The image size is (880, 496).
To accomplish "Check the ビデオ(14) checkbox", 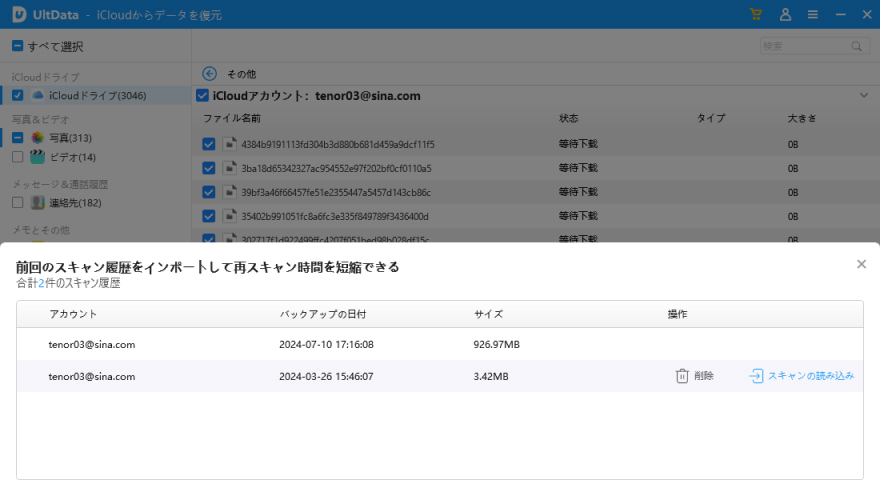I will click(x=17, y=157).
